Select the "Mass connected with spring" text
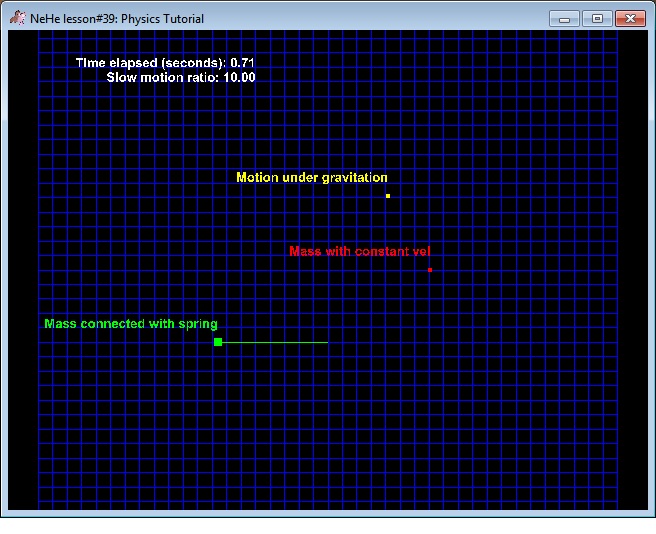Screen dimensions: 656x534 pyautogui.click(x=130, y=324)
